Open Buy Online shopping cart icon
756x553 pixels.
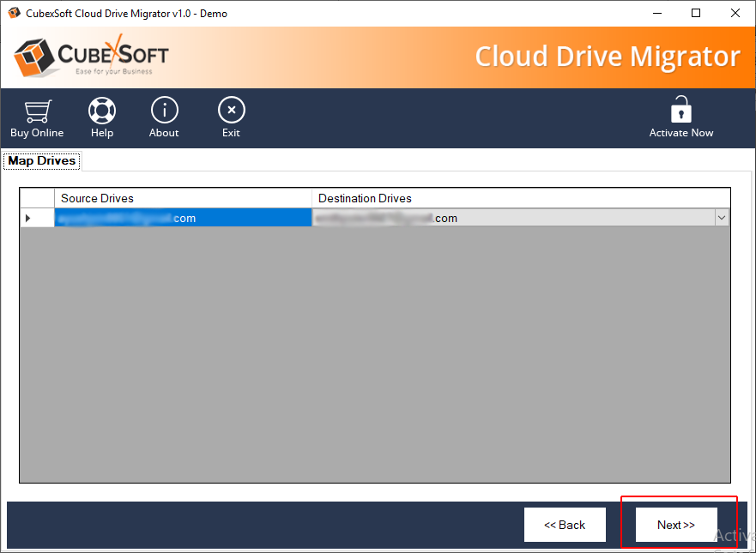38,111
